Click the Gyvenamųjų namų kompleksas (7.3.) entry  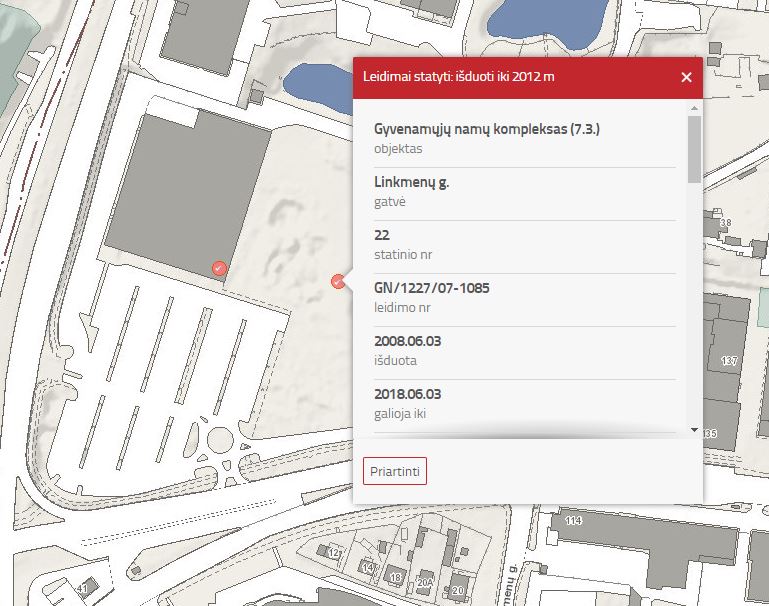[487, 130]
